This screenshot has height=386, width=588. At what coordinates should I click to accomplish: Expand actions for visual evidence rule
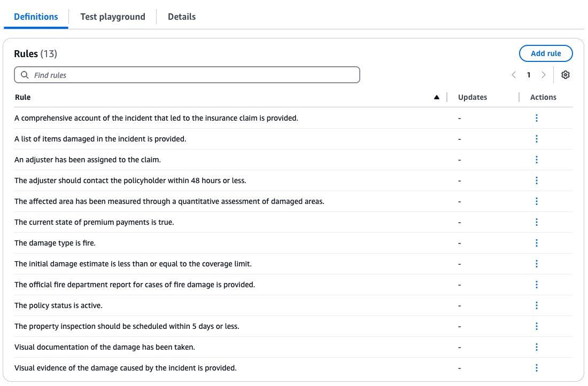[x=536, y=368]
